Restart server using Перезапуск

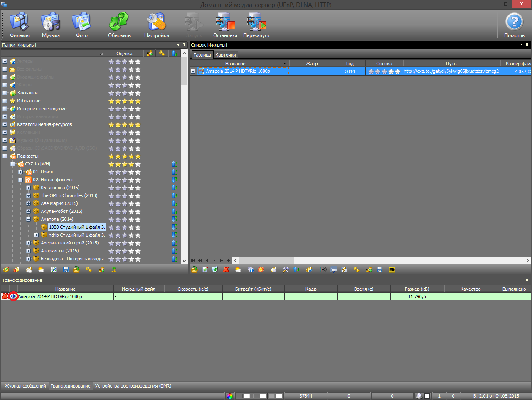(256, 25)
